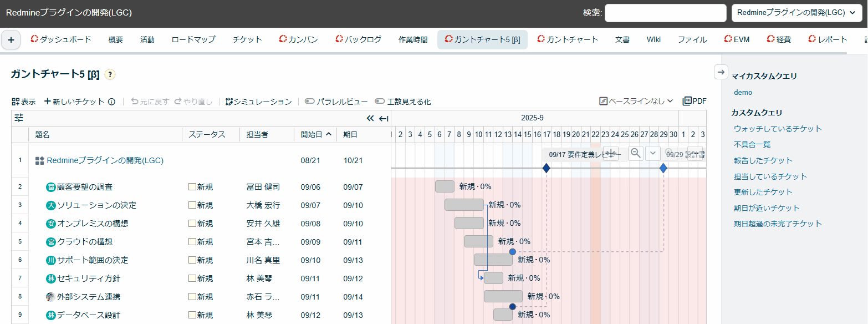The width and height of the screenshot is (868, 324).
Task: Open the project selector dropdown in header
Action: pos(796,13)
